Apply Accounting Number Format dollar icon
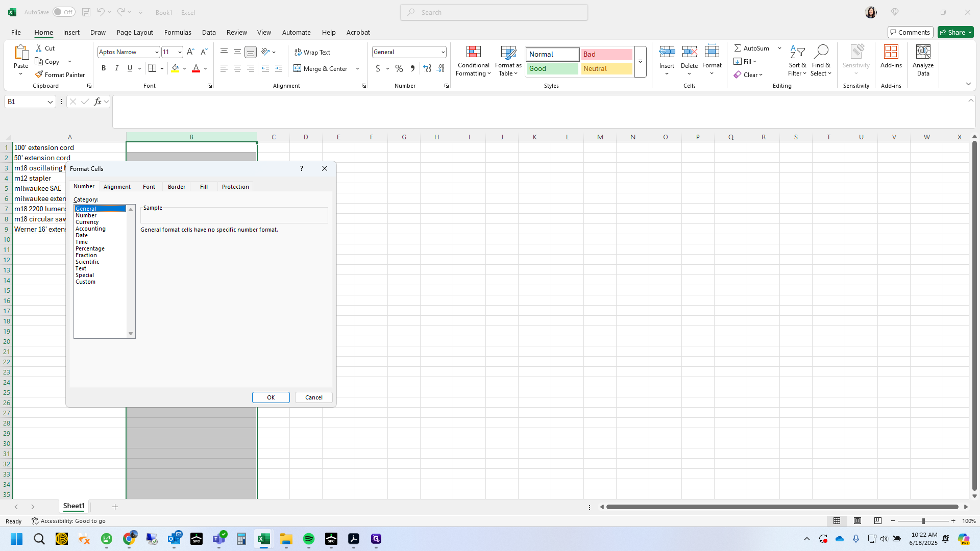 click(378, 68)
